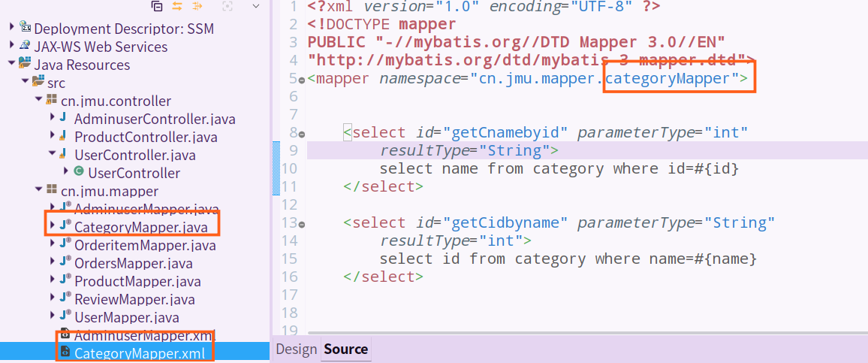The image size is (868, 363).
Task: Collapse the cn.jmu.controller package arrow
Action: 39,100
